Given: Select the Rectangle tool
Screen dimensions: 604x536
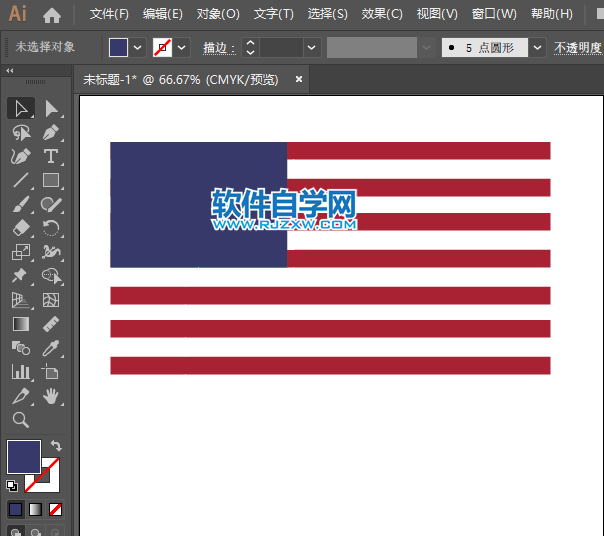Looking at the screenshot, I should point(51,180).
